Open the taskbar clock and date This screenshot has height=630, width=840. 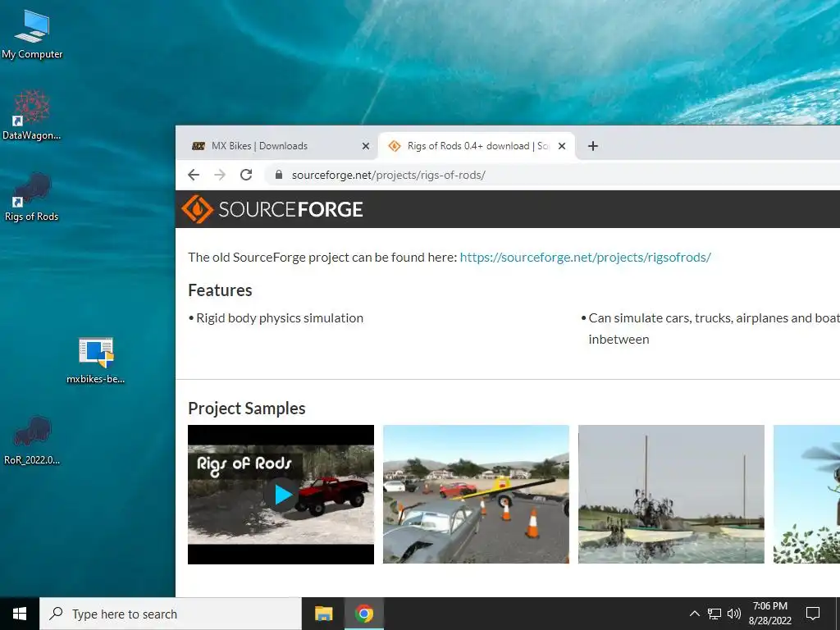(769, 614)
